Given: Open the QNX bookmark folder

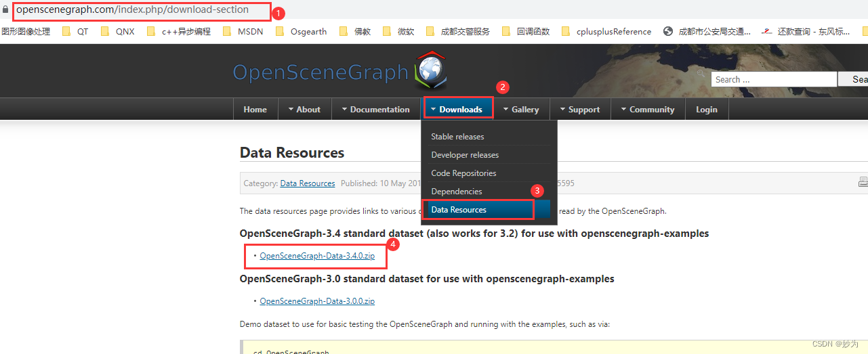Looking at the screenshot, I should [x=117, y=31].
